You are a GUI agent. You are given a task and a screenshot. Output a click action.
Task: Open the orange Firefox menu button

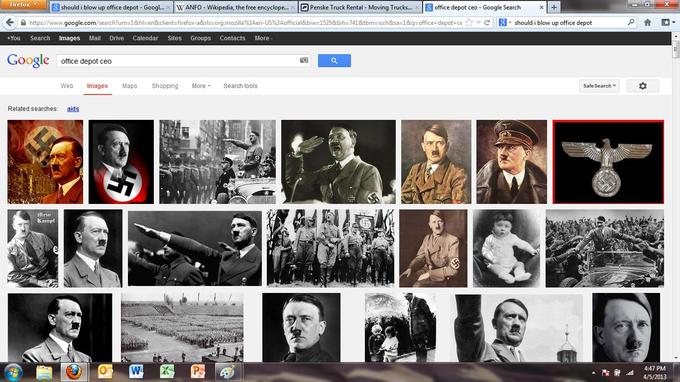(24, 4)
